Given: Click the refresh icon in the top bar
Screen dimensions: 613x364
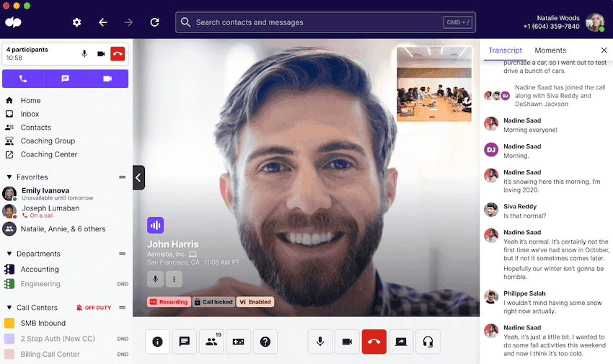Looking at the screenshot, I should [x=155, y=22].
